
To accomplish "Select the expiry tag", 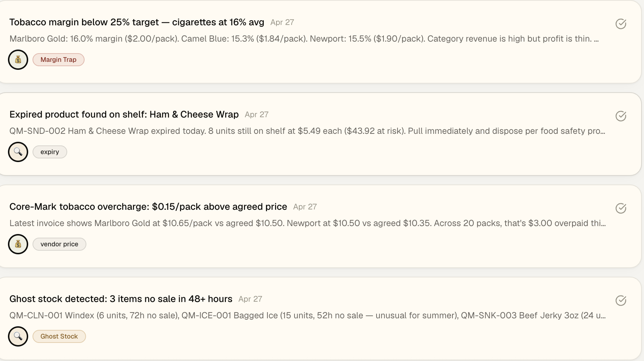I will [50, 152].
